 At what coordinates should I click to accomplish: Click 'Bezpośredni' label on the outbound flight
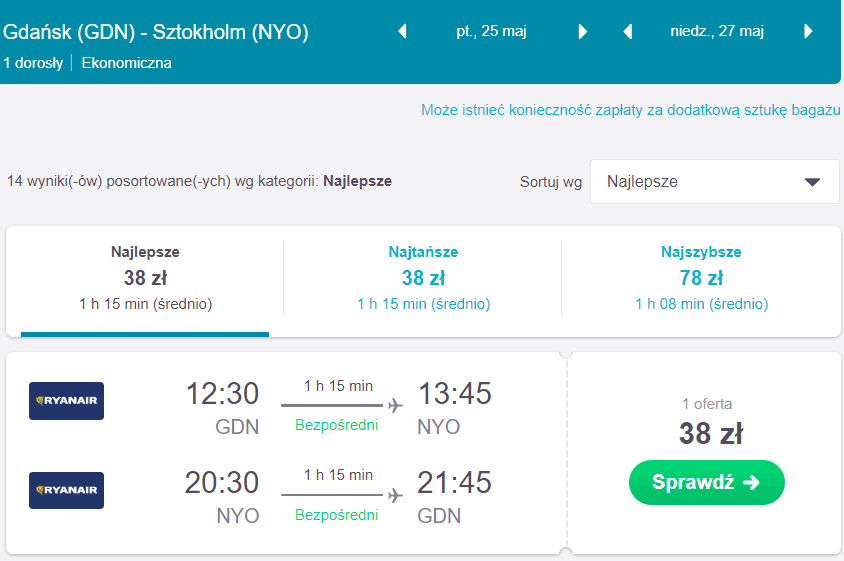point(336,425)
